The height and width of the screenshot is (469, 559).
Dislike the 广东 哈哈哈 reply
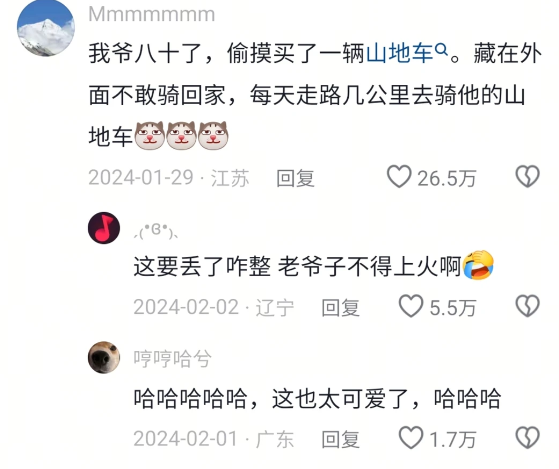coord(528,438)
